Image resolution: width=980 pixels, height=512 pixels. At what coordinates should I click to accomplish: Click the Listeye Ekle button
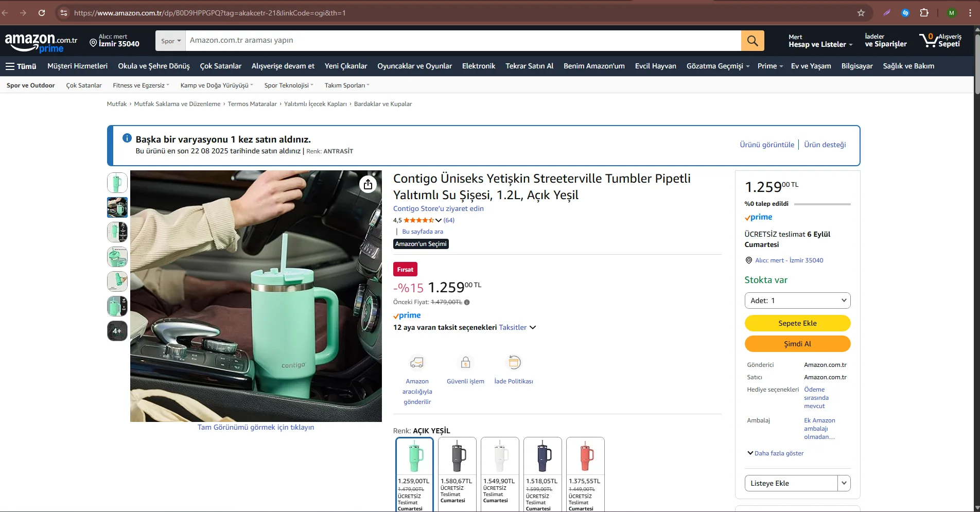point(791,483)
